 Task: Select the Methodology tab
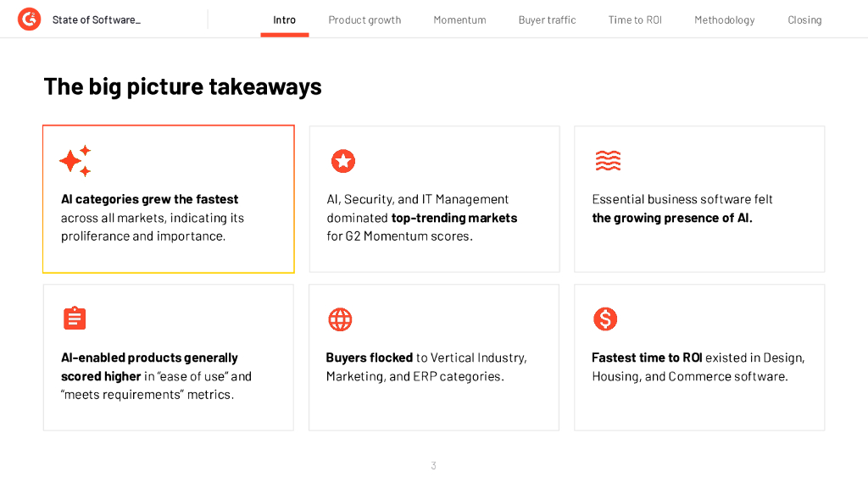coord(724,20)
